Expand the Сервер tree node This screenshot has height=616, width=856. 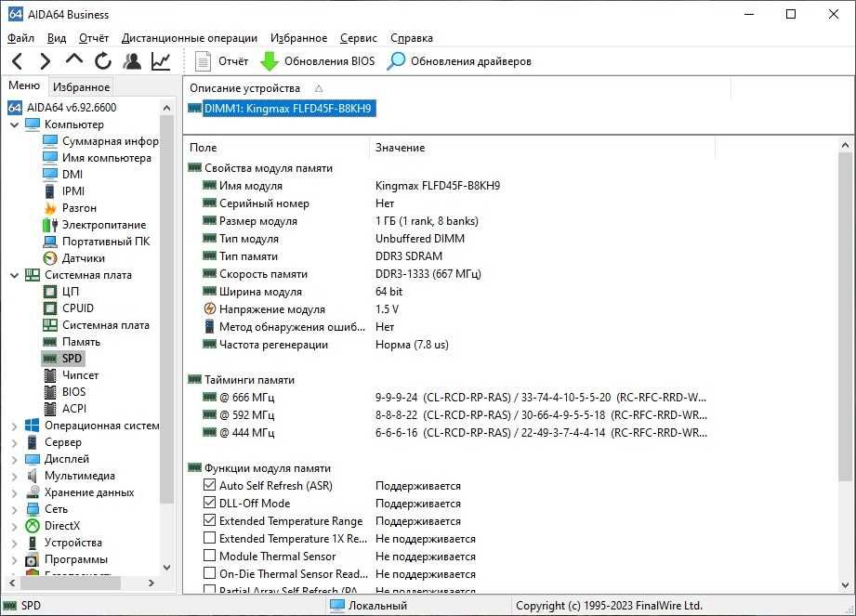click(15, 442)
